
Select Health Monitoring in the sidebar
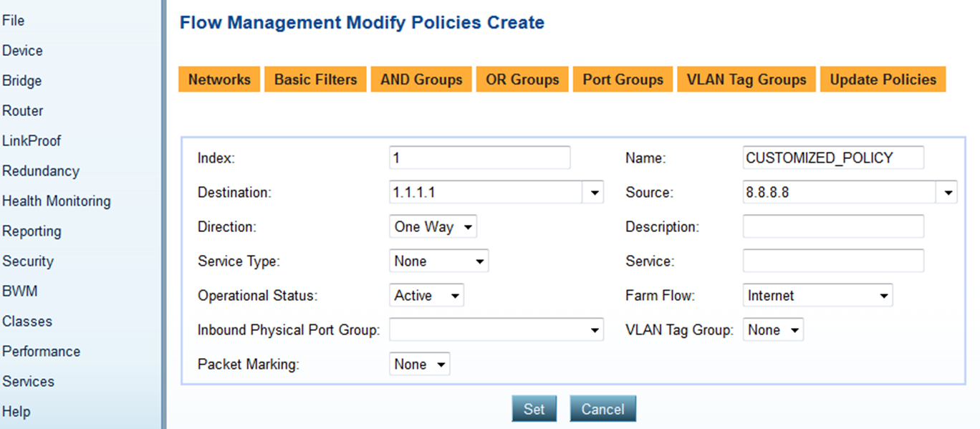pyautogui.click(x=57, y=201)
